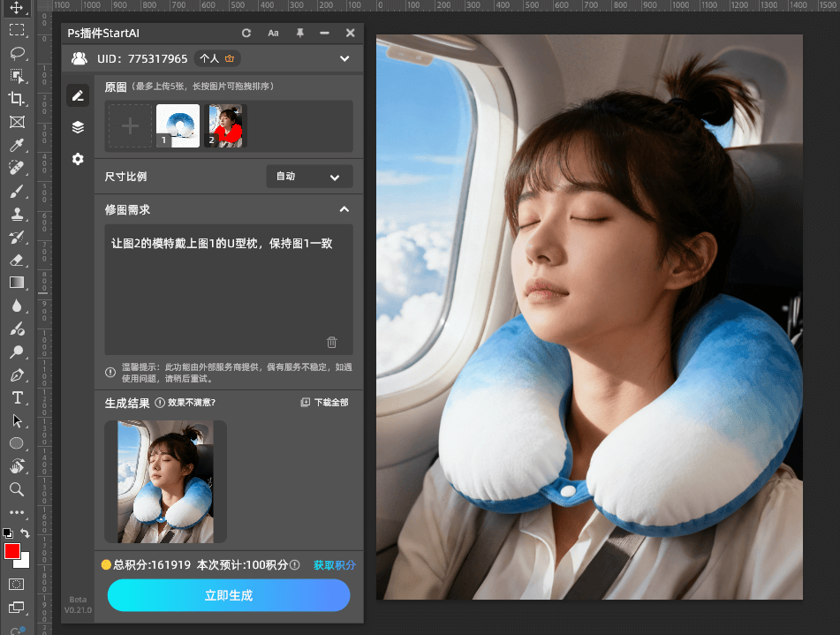Select the generated result thumbnail

click(x=164, y=481)
